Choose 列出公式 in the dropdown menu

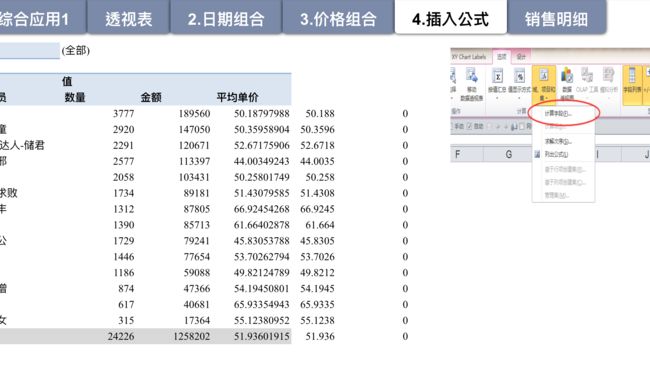556,154
